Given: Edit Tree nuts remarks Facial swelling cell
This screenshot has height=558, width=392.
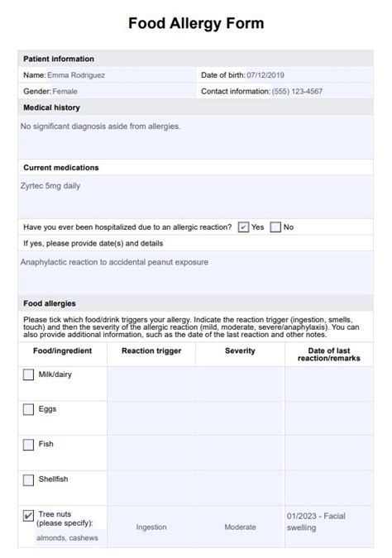Looking at the screenshot, I should 329,527.
